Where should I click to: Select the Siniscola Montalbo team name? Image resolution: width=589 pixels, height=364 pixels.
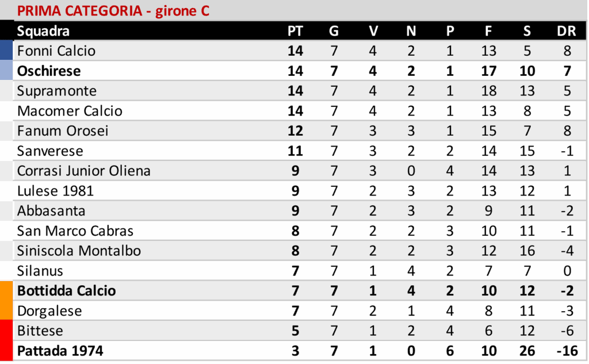79,251
